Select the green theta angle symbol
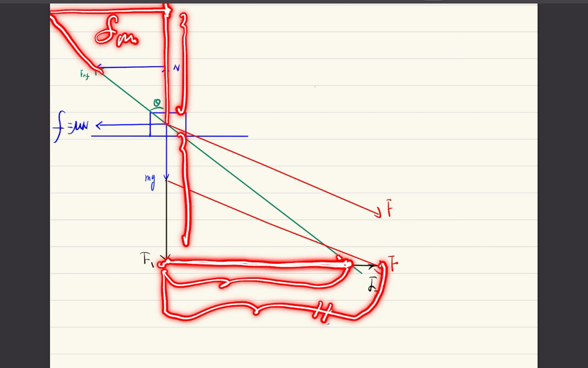 coord(157,103)
